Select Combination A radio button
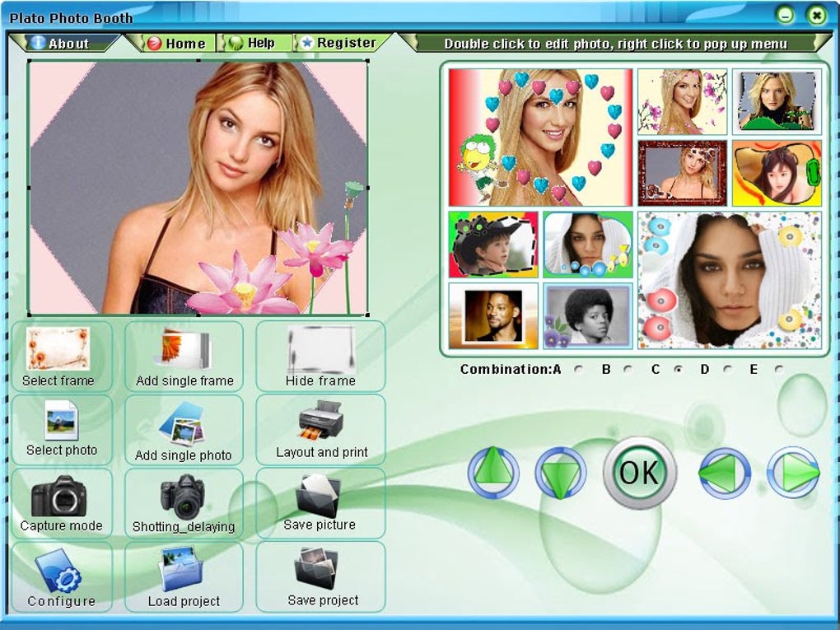Viewport: 840px width, 630px height. (x=579, y=370)
